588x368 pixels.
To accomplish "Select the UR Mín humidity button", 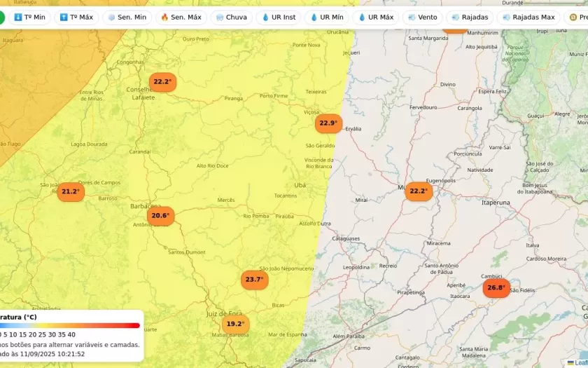I will [x=327, y=17].
